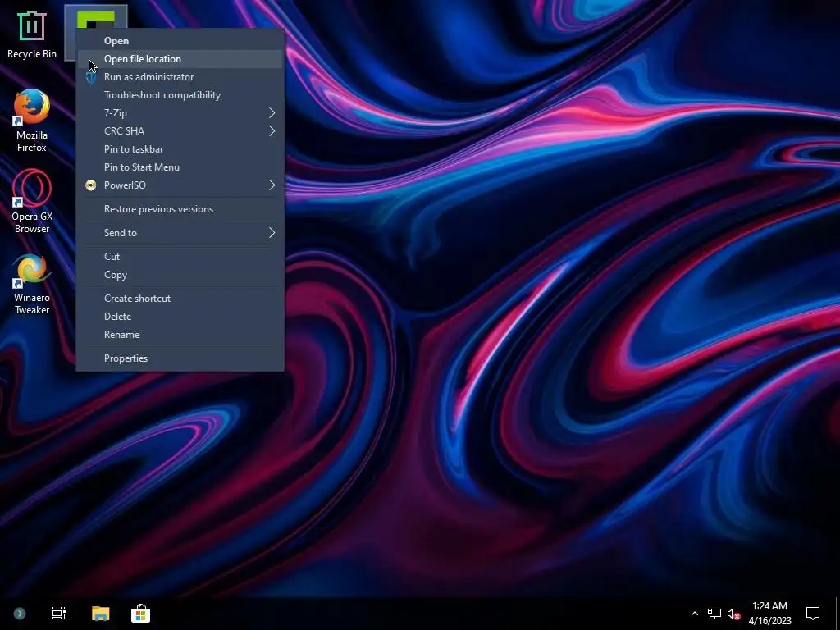Image resolution: width=840 pixels, height=630 pixels.
Task: Choose Pin to Start Menu
Action: (180, 167)
